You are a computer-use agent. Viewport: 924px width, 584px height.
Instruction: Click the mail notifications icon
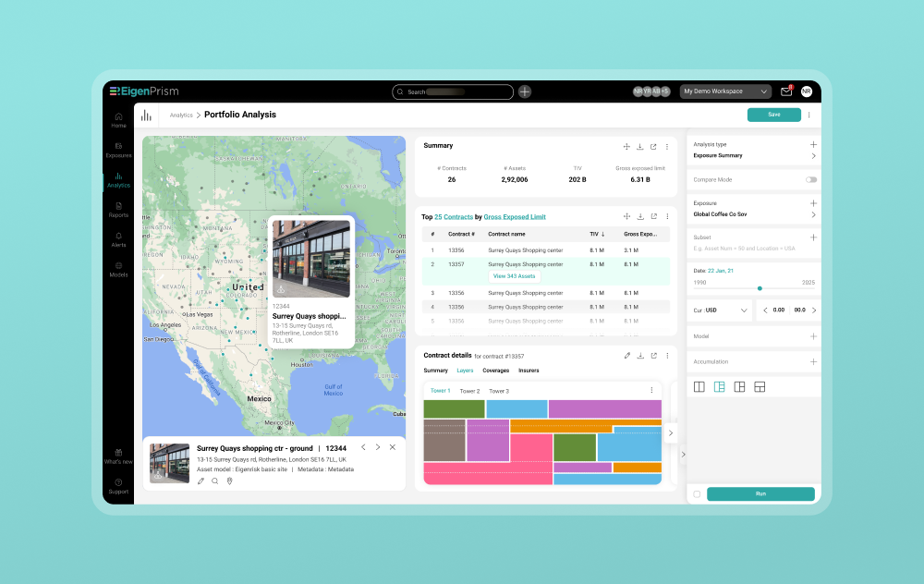click(x=786, y=91)
